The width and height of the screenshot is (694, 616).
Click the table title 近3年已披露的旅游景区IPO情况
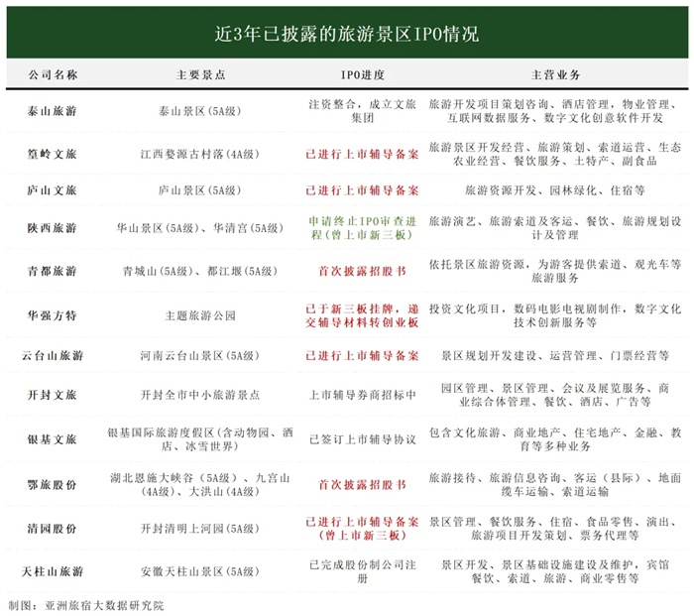point(347,34)
